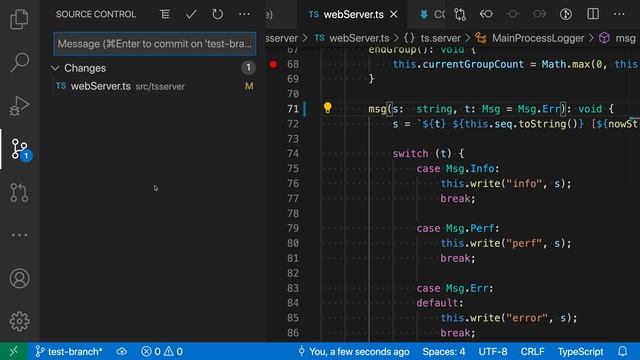Screen dimensions: 640x360
Task: Click the timeline/run circular icon in toolbar
Action: 566,14
